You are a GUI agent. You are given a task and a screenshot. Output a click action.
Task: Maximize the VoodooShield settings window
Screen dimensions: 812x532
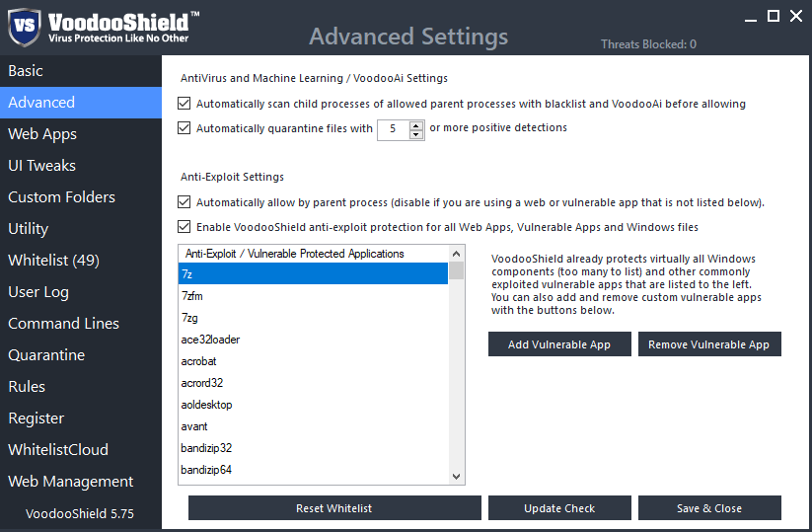pyautogui.click(x=774, y=16)
